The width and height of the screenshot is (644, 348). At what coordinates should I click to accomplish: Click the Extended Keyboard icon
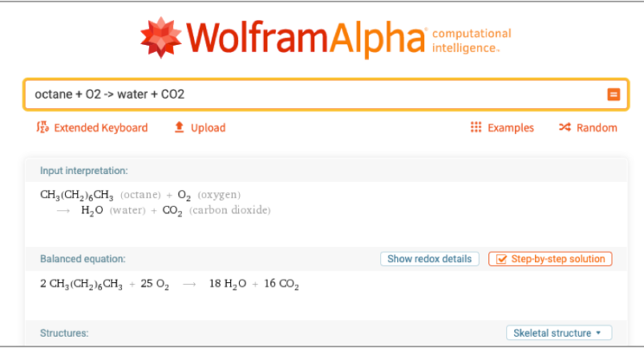[x=42, y=128]
